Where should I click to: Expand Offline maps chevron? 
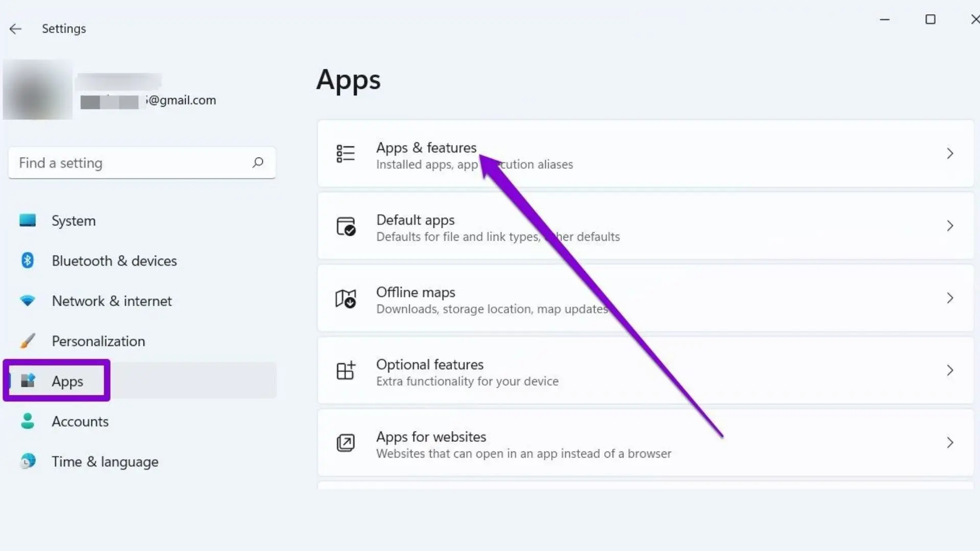(950, 298)
